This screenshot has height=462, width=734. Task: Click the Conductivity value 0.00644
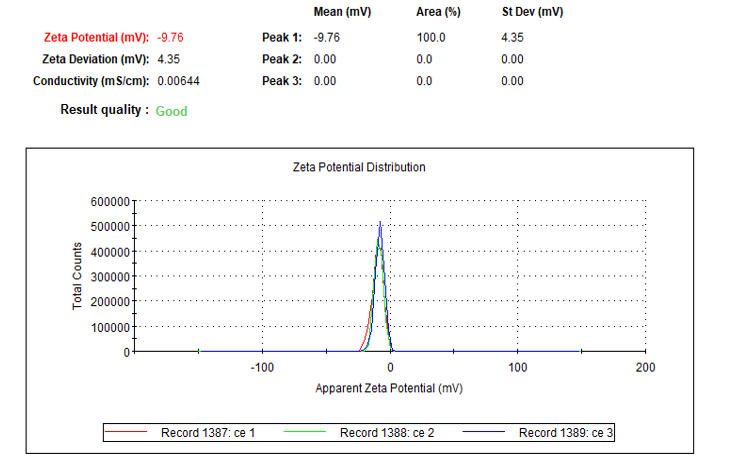point(181,81)
